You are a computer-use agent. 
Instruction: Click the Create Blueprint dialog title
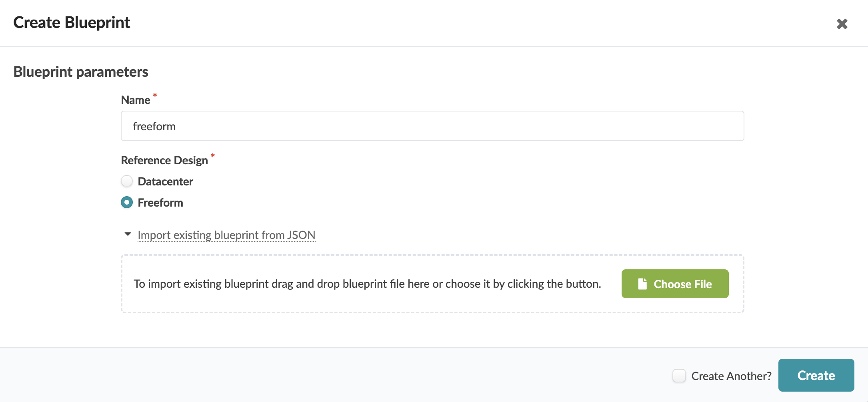click(72, 22)
